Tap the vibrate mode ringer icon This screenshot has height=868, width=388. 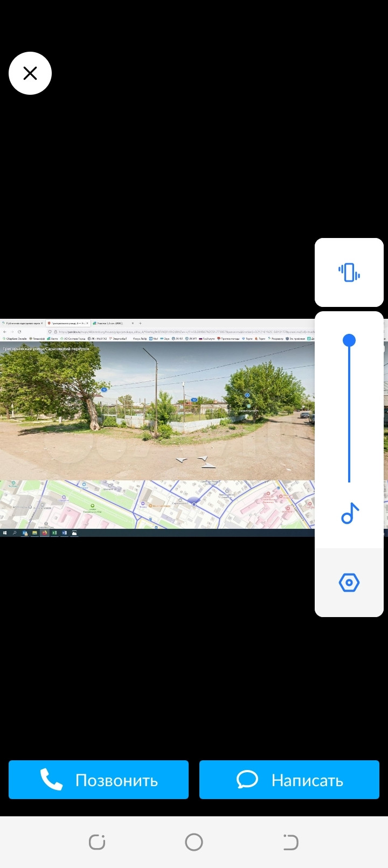[x=349, y=272]
